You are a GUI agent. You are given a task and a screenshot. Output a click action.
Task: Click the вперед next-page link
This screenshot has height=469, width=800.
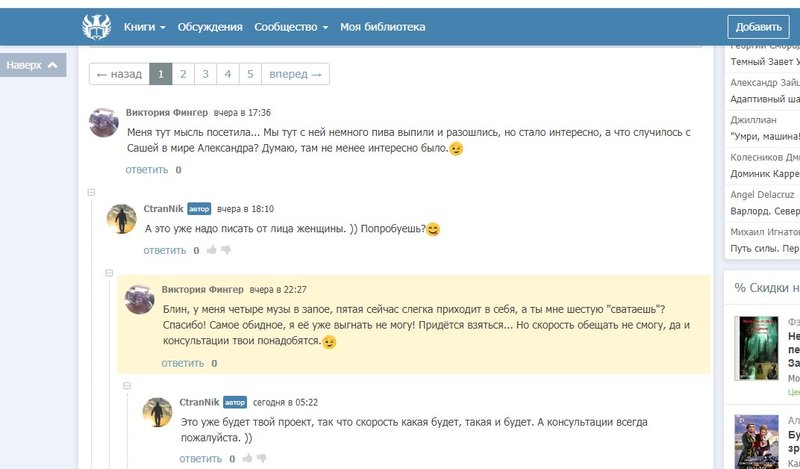[295, 74]
